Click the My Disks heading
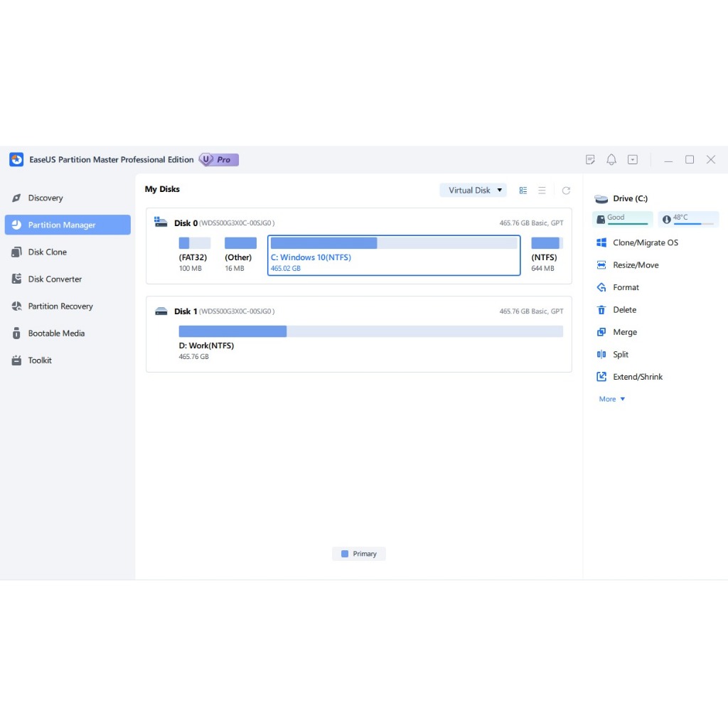The image size is (728, 728). click(162, 189)
